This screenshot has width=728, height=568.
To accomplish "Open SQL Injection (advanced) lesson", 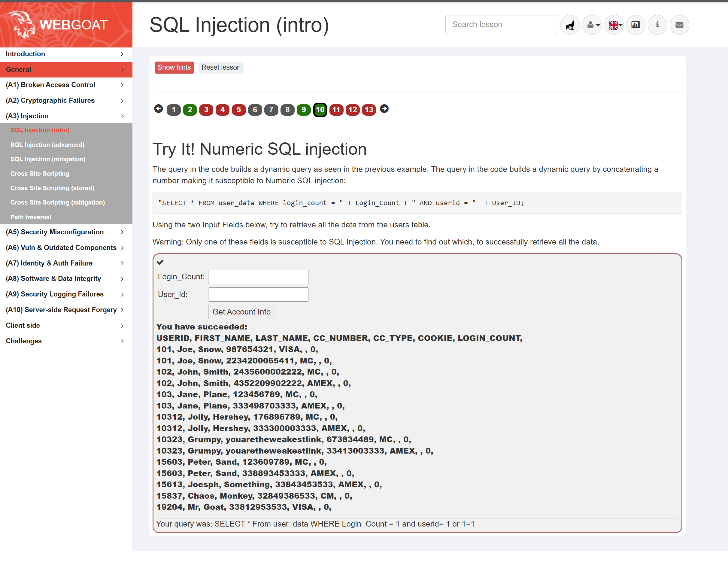I will pyautogui.click(x=47, y=145).
